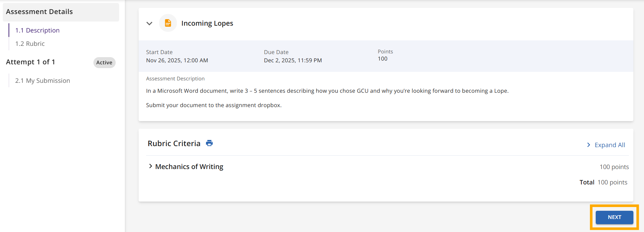Viewport: 644px width, 232px height.
Task: Click the orange document icon
Action: click(x=168, y=23)
